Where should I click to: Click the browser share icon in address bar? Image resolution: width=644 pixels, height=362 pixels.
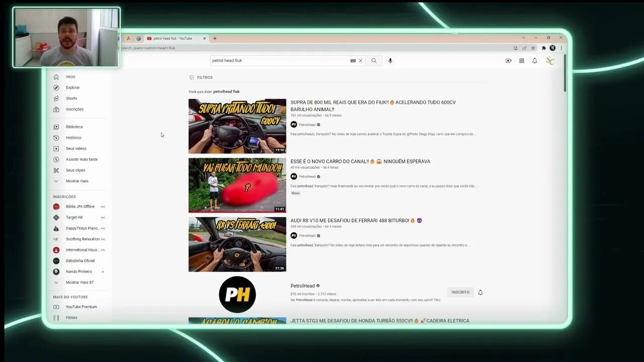pos(524,48)
